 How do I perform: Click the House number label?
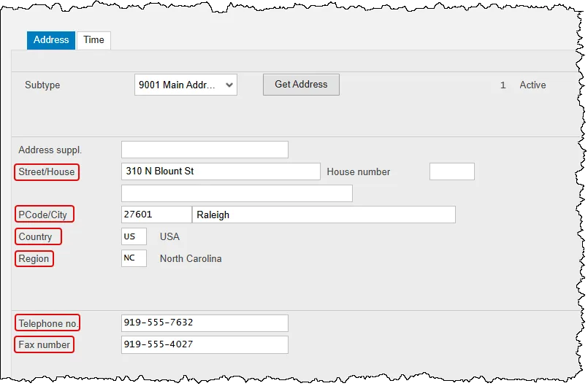(359, 171)
